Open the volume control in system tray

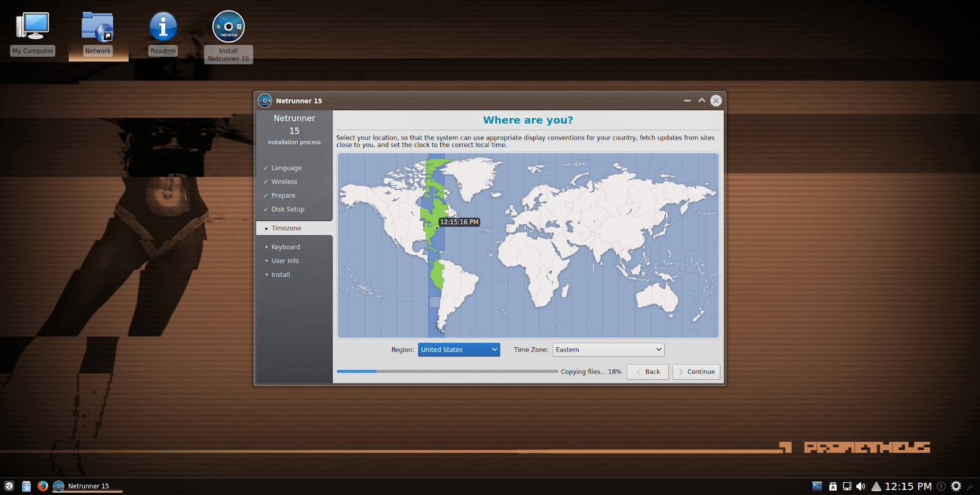pos(861,486)
